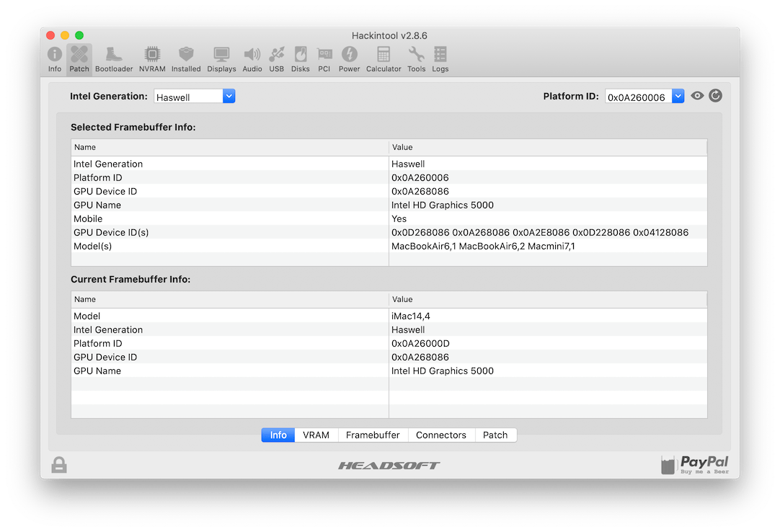Click the PayPal Buy me a Beer icon
Image resolution: width=780 pixels, height=532 pixels.
(x=695, y=465)
